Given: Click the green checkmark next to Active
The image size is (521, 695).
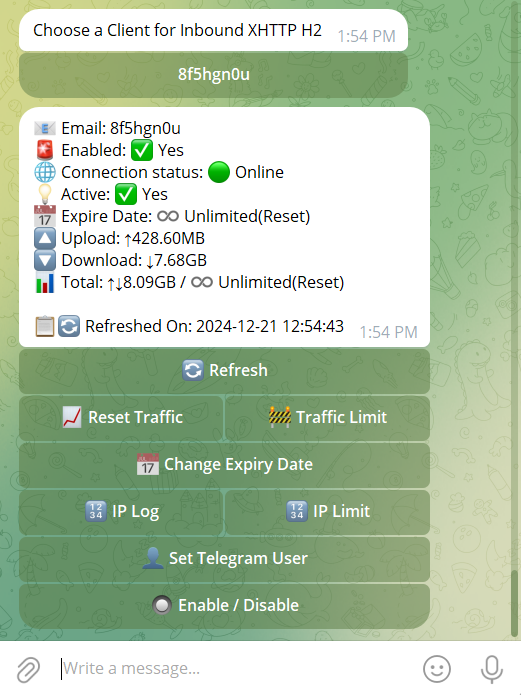Looking at the screenshot, I should 125,195.
